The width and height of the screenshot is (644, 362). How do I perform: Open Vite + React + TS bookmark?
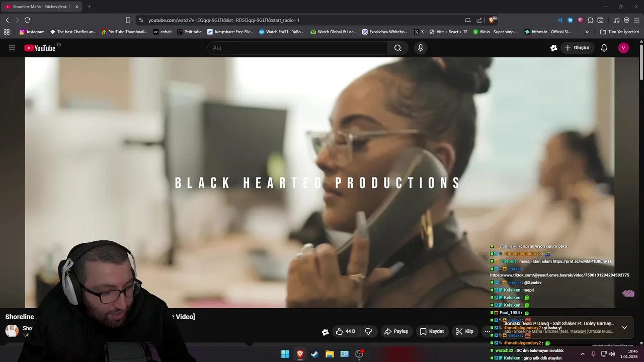coord(448,32)
